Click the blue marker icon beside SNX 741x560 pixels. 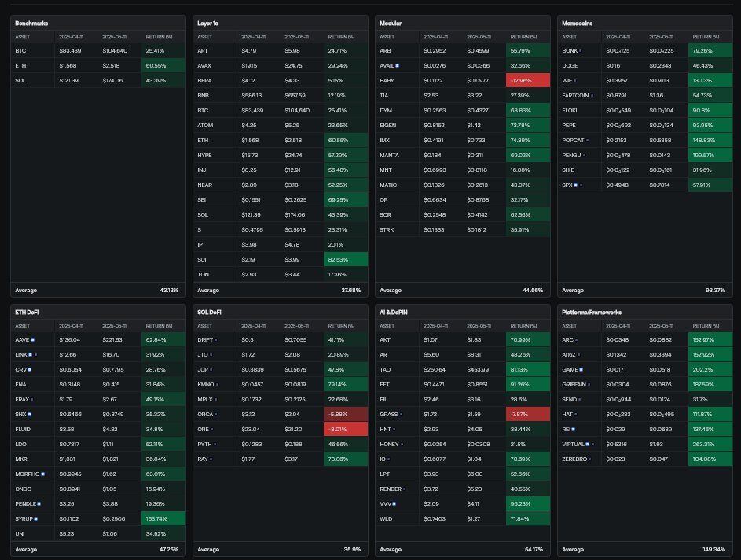point(29,415)
